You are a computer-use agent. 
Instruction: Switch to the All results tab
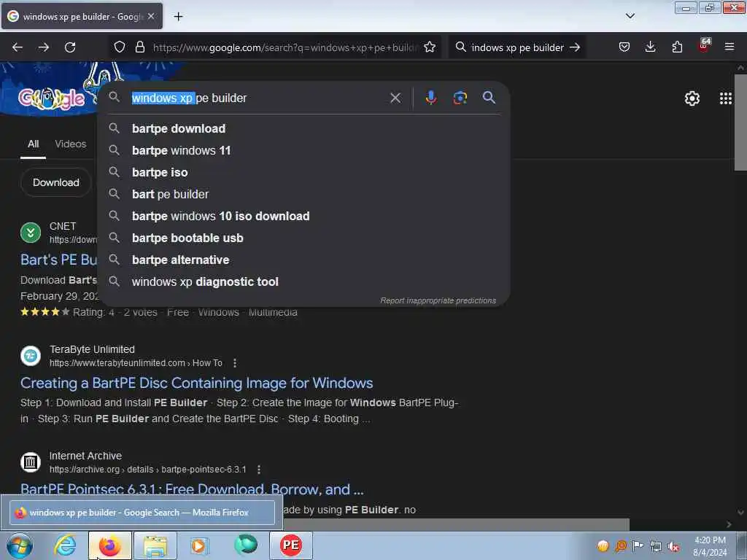tap(33, 144)
